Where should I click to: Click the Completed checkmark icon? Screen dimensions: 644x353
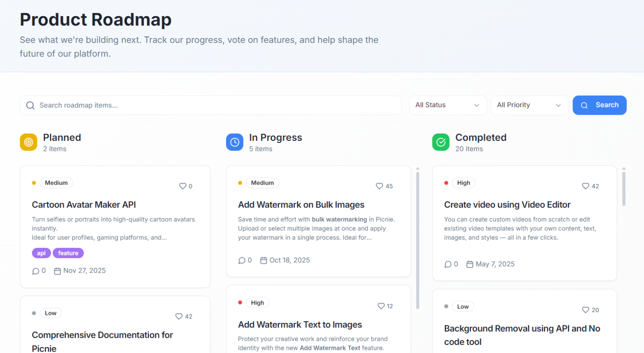coord(441,142)
